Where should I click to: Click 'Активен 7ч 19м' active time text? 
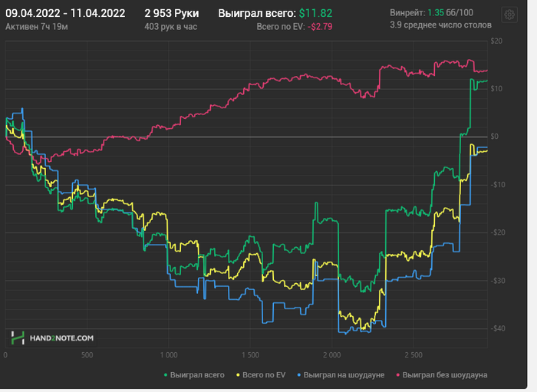(x=37, y=27)
